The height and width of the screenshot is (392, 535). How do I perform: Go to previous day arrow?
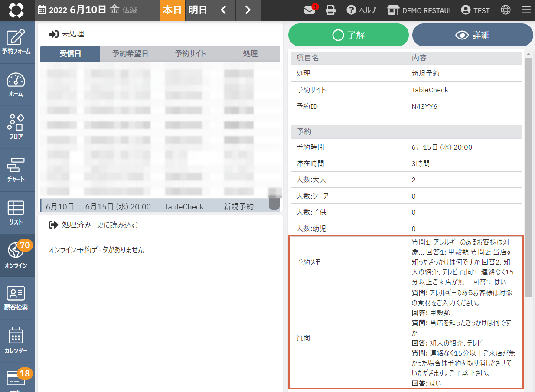223,10
